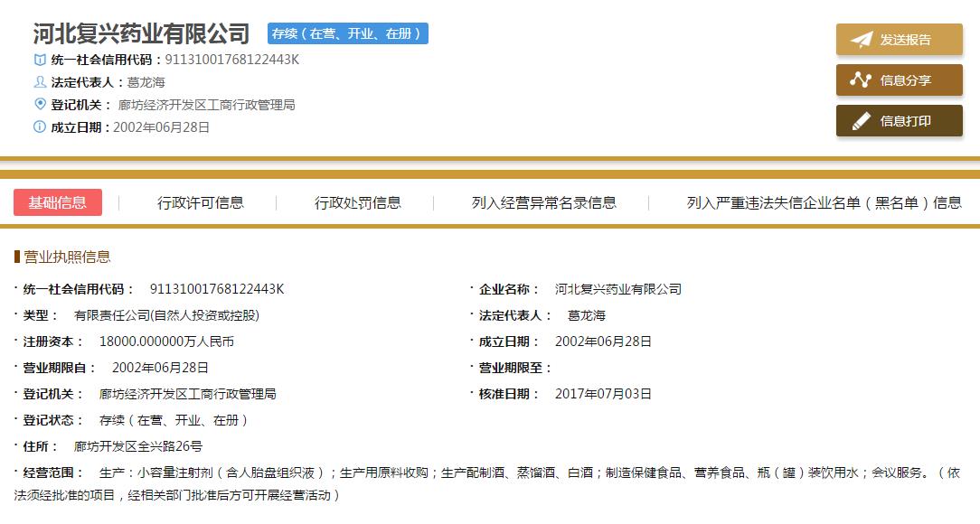Viewport: 980px width, 524px height.
Task: Click the 类型 value 有限责任公司(自然人投资或控股)
Action: (x=166, y=315)
